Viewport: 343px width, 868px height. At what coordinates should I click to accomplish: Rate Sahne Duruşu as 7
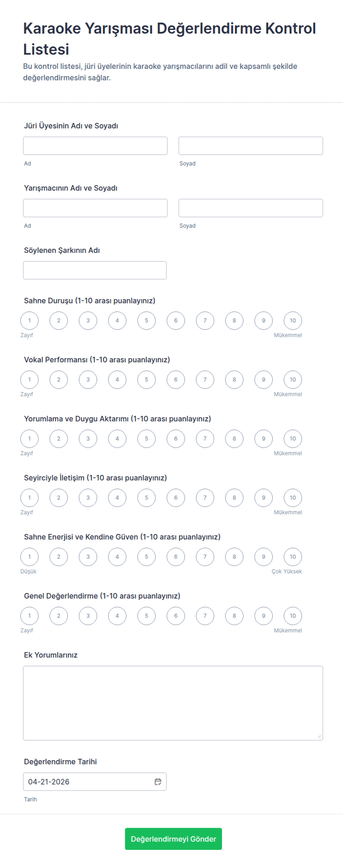tap(205, 320)
